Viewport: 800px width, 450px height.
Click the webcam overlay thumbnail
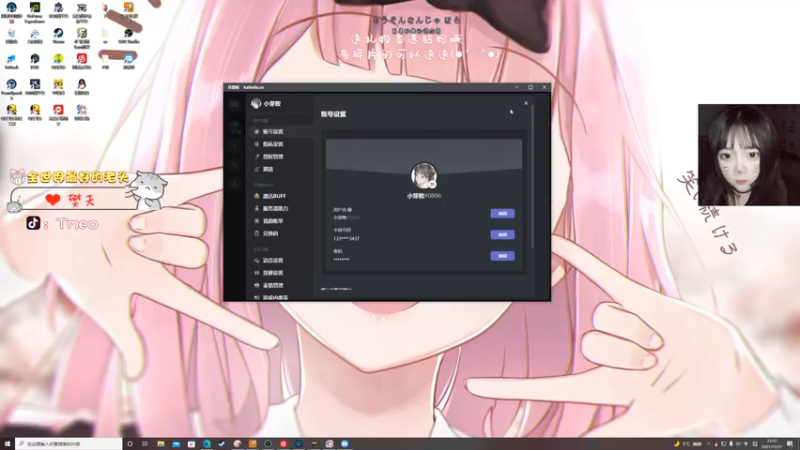click(x=749, y=155)
